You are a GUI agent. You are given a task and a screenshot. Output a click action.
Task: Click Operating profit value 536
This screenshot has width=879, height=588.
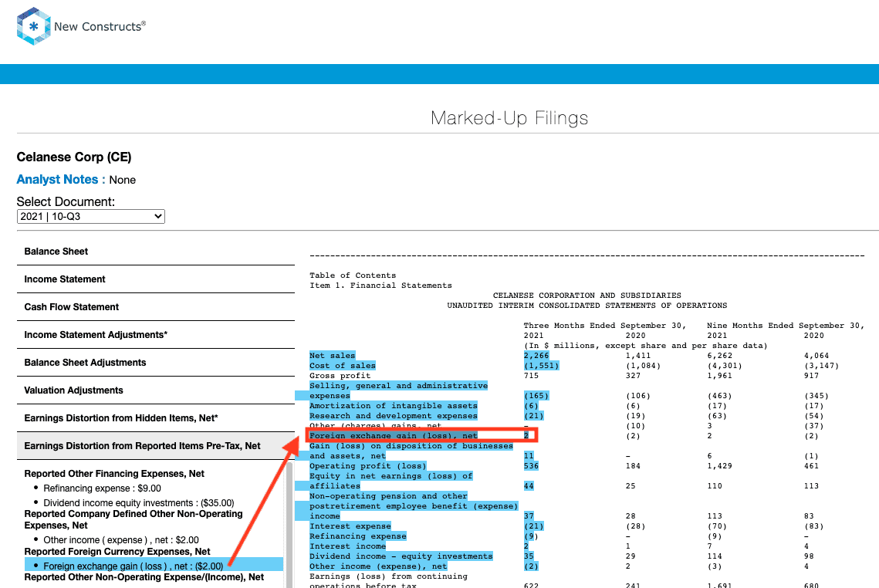click(531, 466)
